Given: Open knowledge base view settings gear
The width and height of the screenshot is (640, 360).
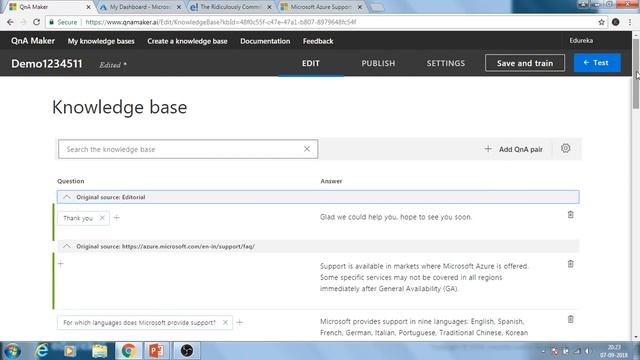Looking at the screenshot, I should (x=565, y=149).
